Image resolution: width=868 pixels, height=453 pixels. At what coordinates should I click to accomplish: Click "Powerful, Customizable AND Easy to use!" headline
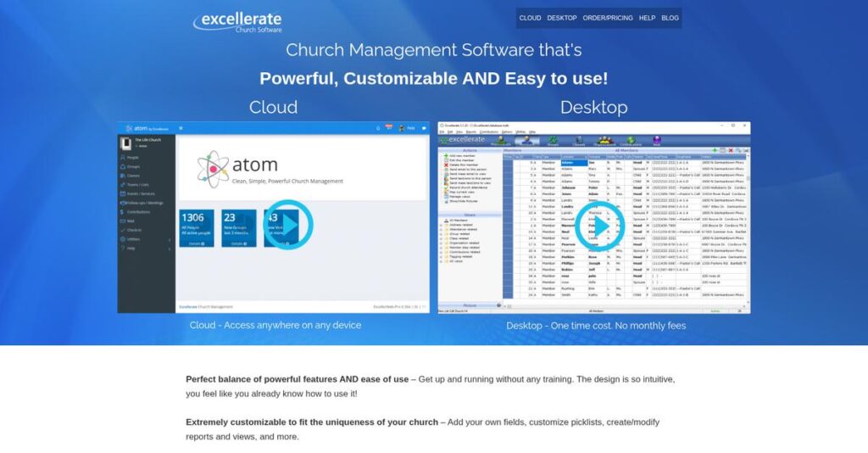click(433, 78)
